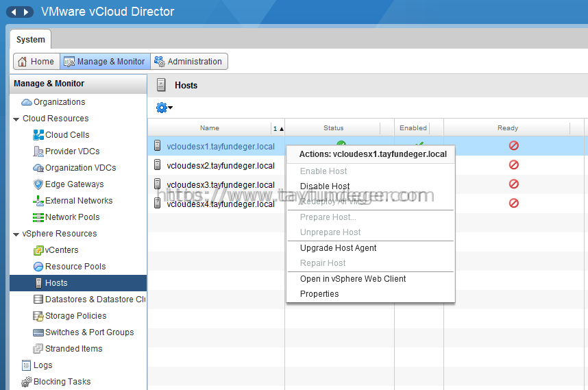Open External Networks in the sidebar
This screenshot has height=390, width=588.
coord(79,201)
